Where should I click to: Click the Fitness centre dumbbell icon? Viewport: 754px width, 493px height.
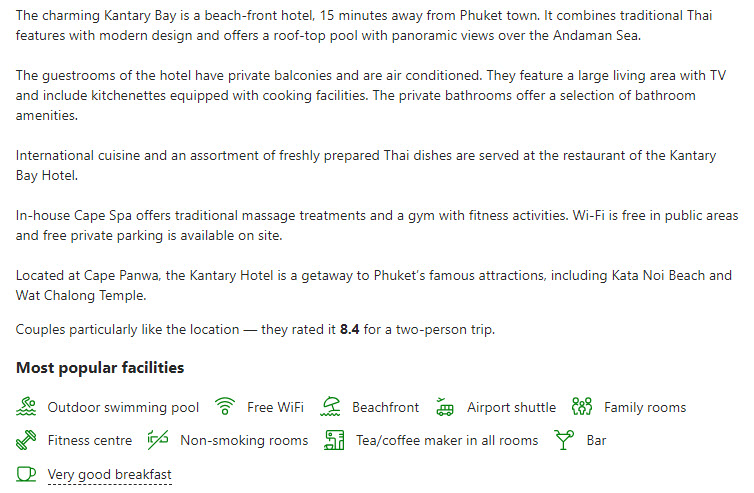(x=26, y=440)
